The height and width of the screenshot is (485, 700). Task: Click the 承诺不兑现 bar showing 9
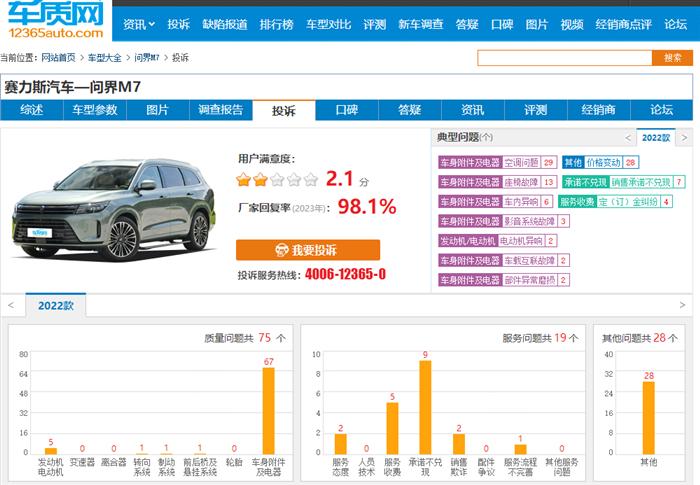pos(425,407)
